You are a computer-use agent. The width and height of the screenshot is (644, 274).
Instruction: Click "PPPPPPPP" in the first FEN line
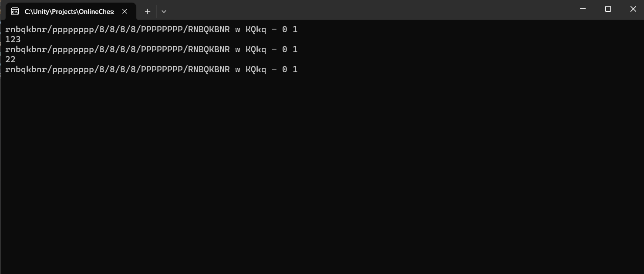click(x=162, y=30)
